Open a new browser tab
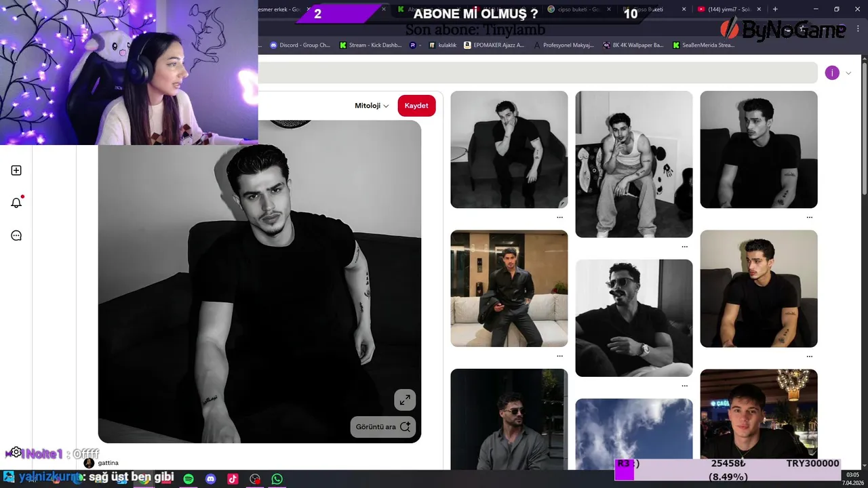868x488 pixels. pyautogui.click(x=775, y=9)
